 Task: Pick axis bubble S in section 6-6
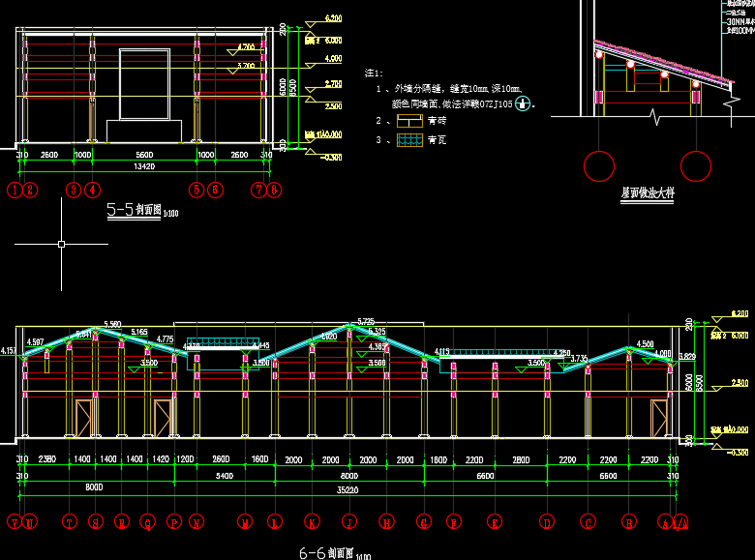pyautogui.click(x=96, y=522)
